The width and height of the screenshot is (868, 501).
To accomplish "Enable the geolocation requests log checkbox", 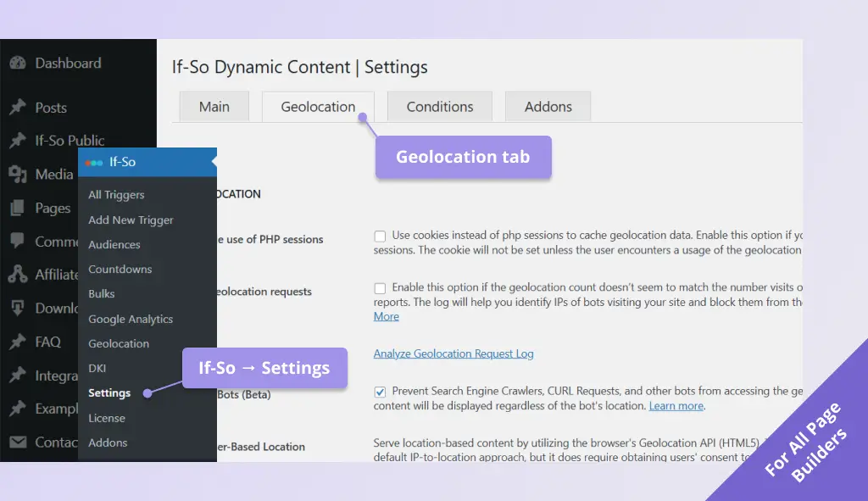I will click(380, 288).
